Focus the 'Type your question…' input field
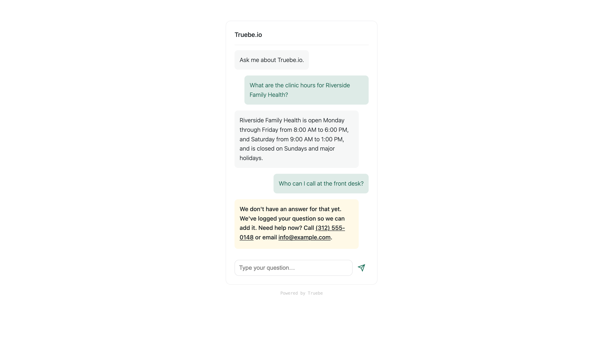The height and width of the screenshot is (364, 604). [293, 268]
